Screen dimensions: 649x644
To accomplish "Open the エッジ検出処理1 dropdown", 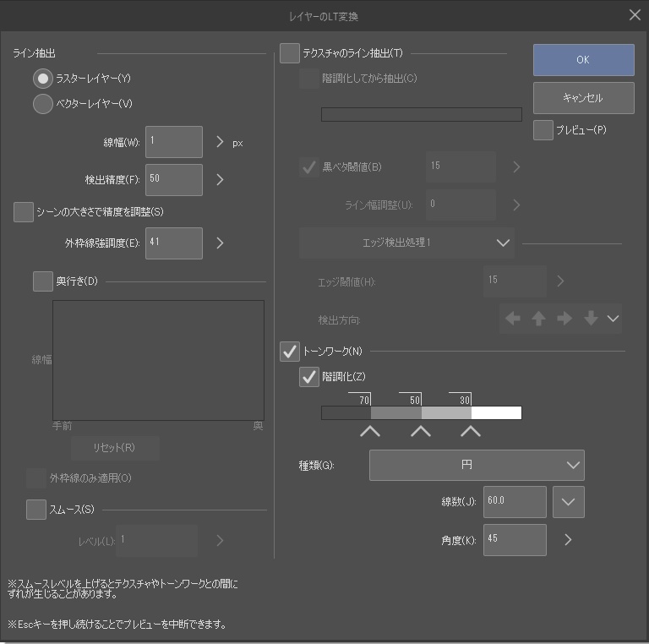I will click(x=406, y=243).
